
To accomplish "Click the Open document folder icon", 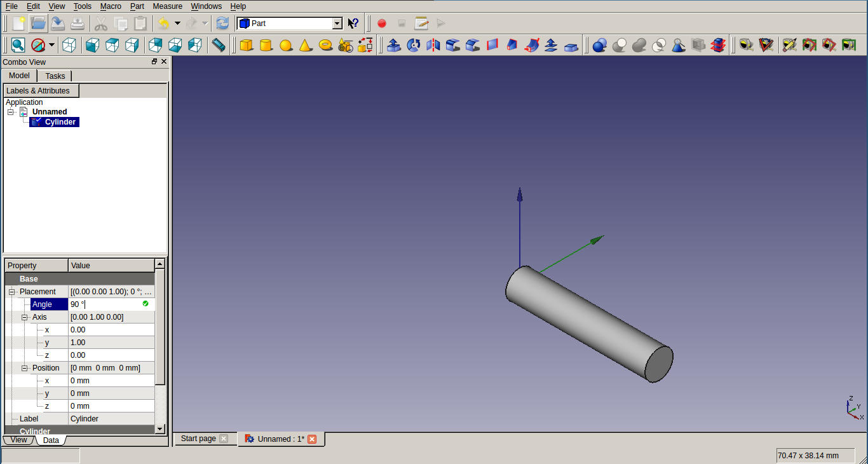I will click(x=38, y=24).
